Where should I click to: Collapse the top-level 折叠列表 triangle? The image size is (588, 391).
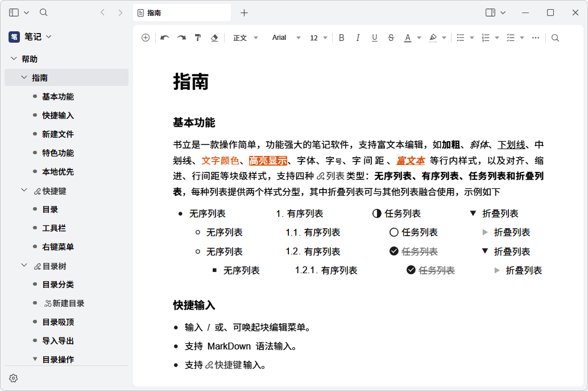473,213
